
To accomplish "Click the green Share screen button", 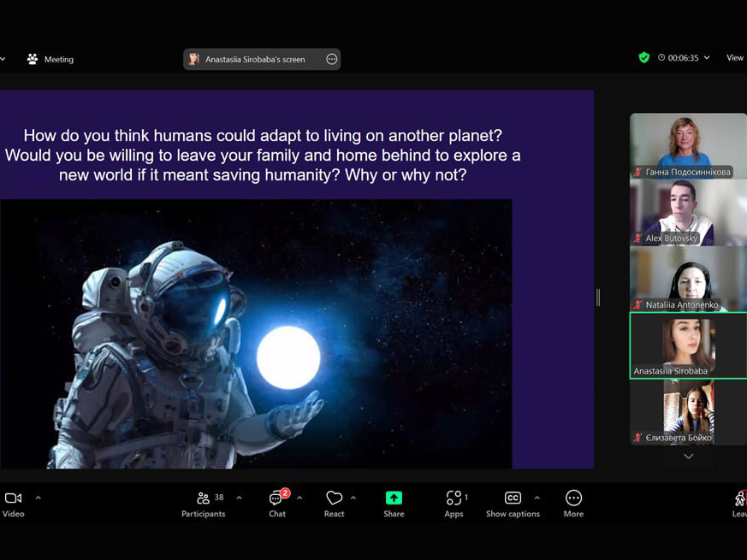I will click(394, 504).
